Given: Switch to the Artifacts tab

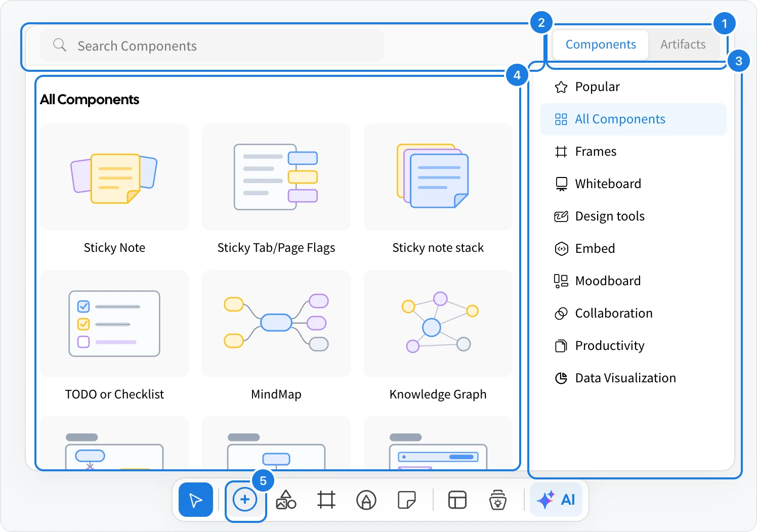Looking at the screenshot, I should (x=683, y=45).
